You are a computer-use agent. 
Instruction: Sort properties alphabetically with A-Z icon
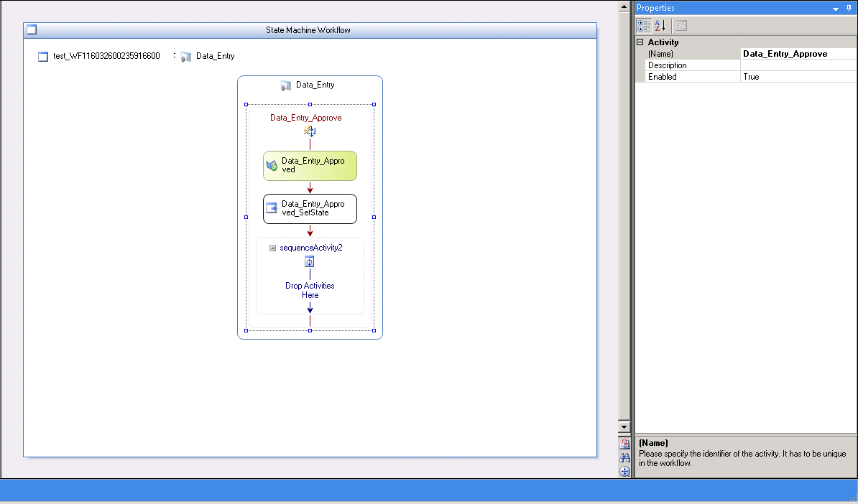coord(660,26)
